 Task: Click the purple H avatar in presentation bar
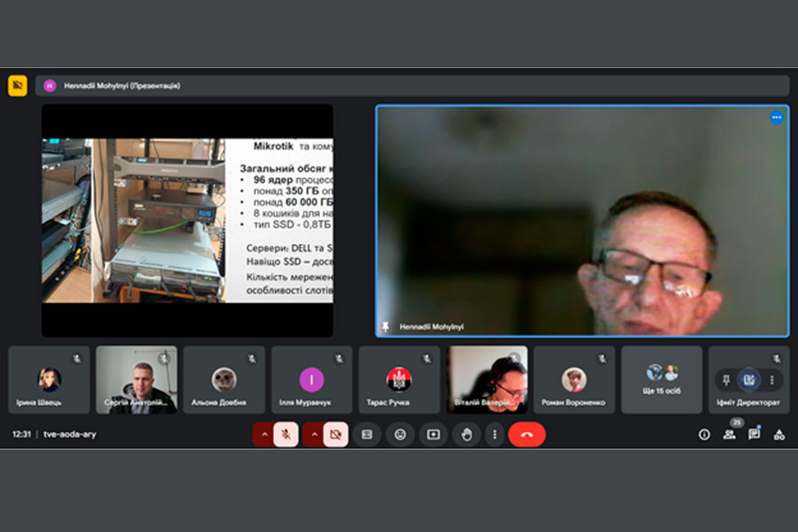tap(50, 85)
